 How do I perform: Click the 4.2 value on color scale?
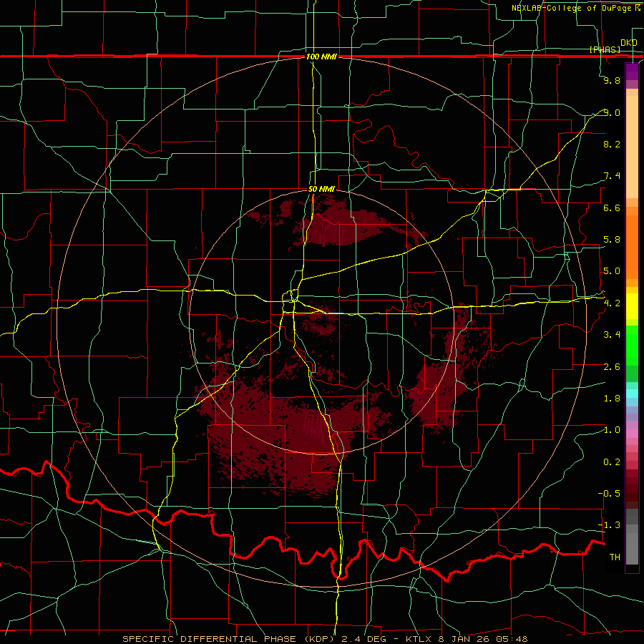(x=612, y=303)
